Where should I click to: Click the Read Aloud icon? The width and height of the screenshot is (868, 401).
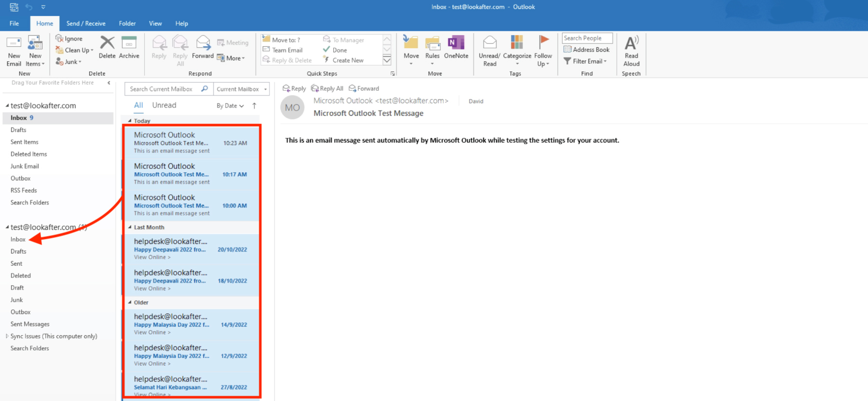631,43
